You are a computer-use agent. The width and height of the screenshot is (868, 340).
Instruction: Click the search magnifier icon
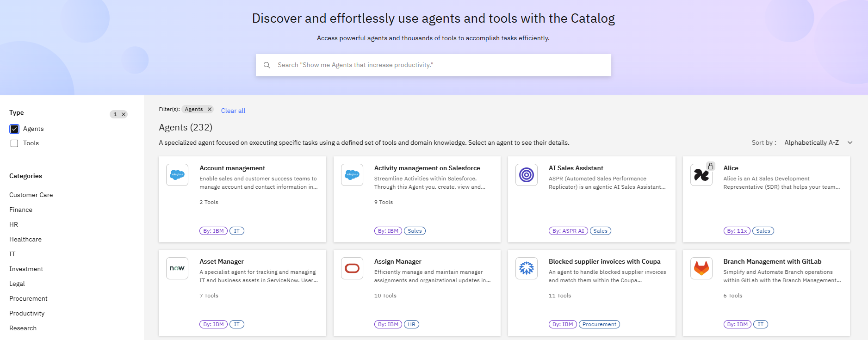267,65
